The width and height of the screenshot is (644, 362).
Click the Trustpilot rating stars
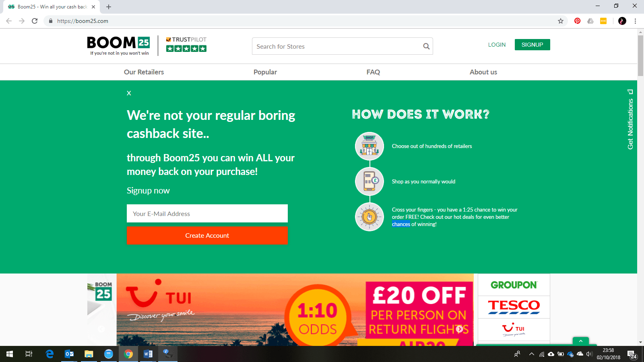coord(186,49)
